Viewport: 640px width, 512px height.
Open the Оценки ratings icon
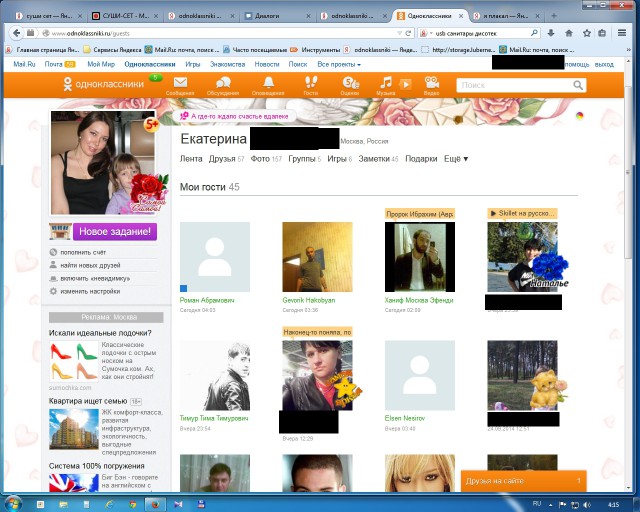350,83
